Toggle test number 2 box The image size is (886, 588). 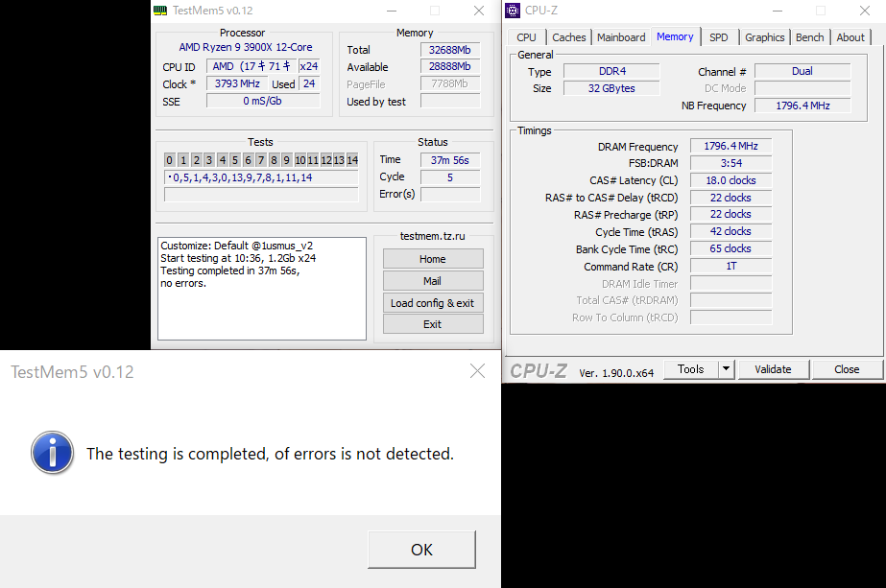pyautogui.click(x=196, y=160)
